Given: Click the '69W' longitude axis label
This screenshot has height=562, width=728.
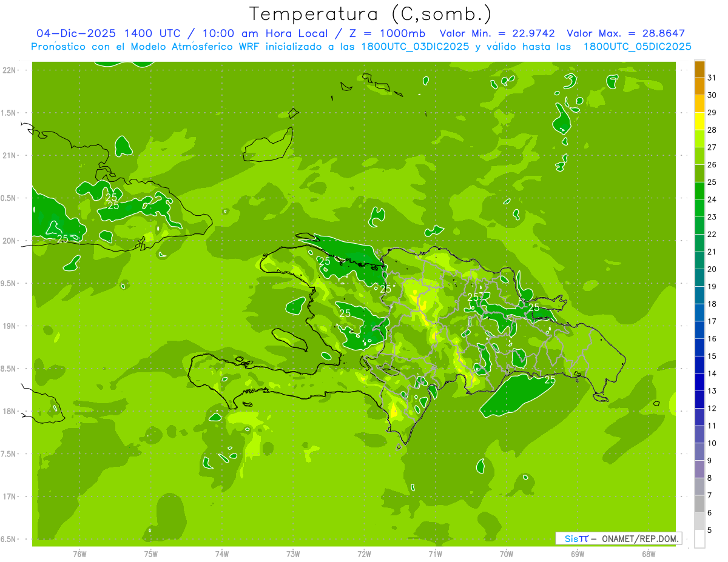Looking at the screenshot, I should tap(578, 554).
